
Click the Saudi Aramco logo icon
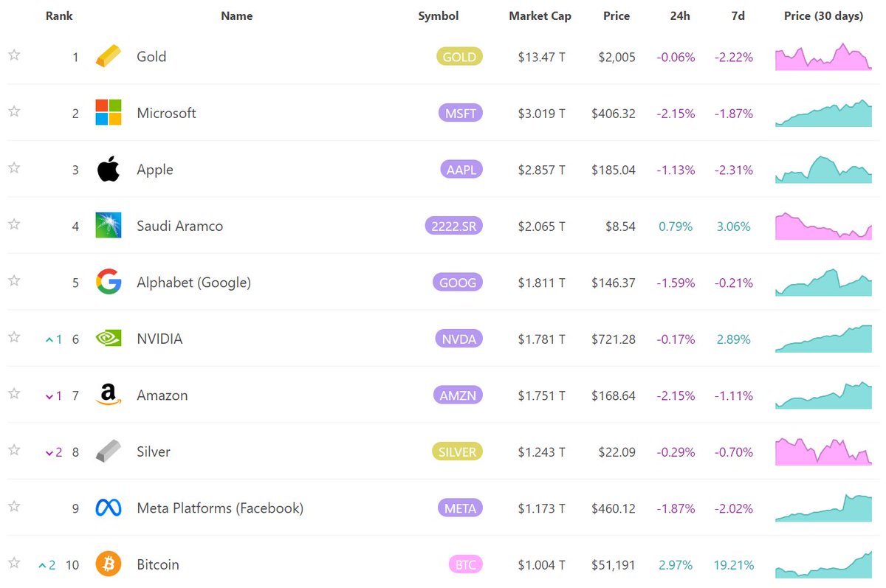click(x=109, y=226)
